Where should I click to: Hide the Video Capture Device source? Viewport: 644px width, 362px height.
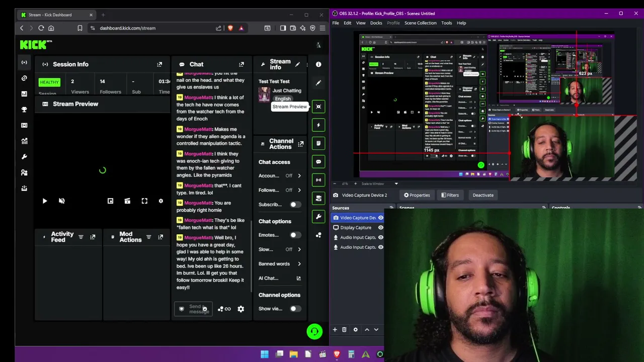pos(381,218)
